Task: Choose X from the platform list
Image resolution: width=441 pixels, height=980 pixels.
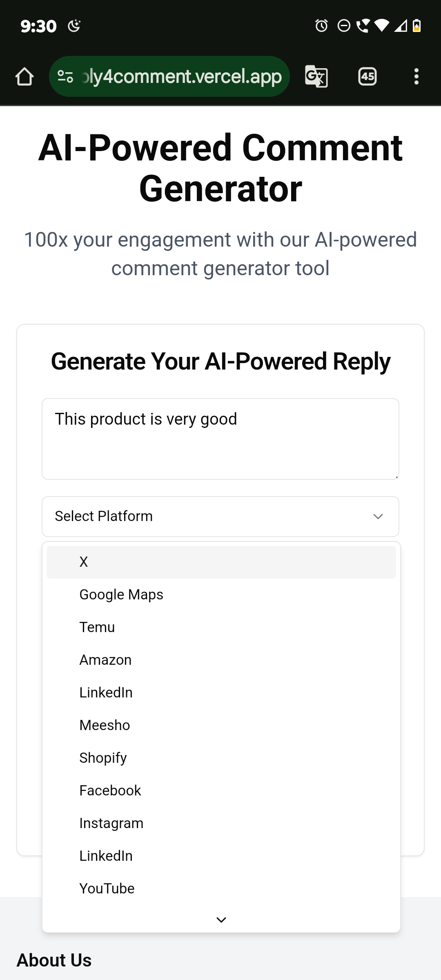Action: pyautogui.click(x=221, y=562)
